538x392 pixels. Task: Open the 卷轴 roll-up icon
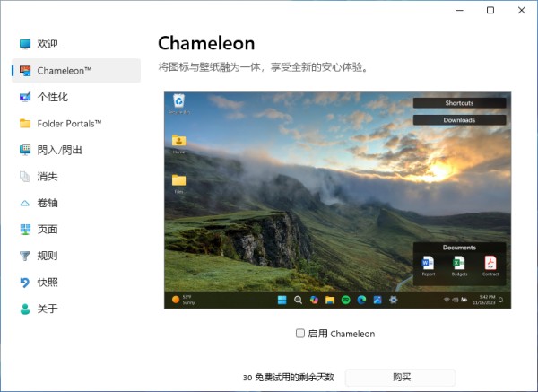point(25,203)
